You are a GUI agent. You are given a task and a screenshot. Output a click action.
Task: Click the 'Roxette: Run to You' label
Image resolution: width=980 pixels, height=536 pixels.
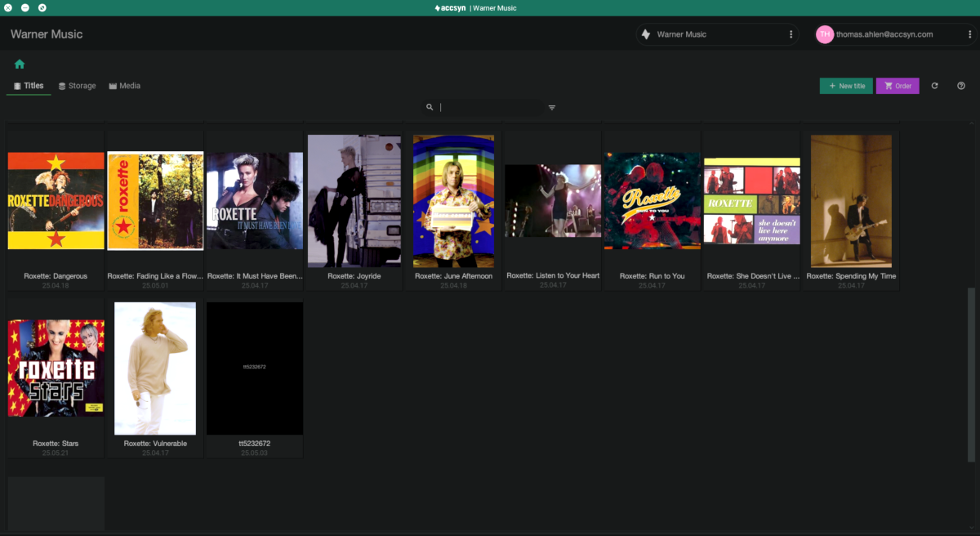[x=652, y=276]
